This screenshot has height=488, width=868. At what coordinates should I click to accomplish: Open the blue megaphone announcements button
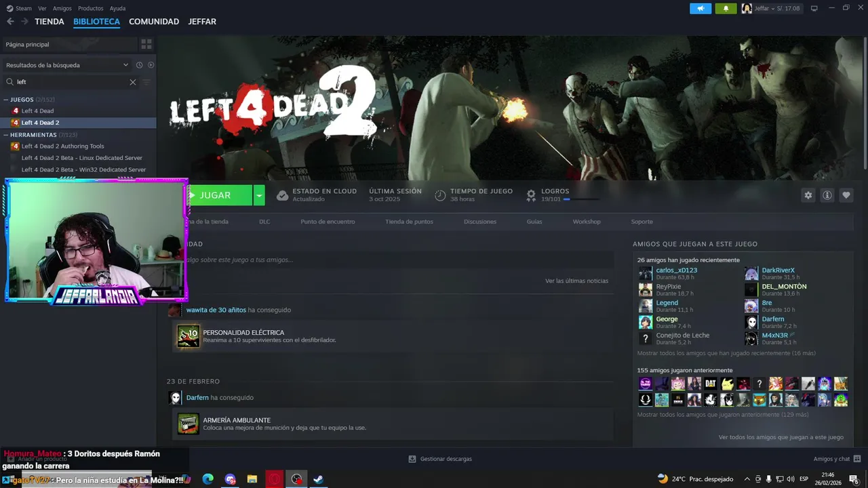(701, 8)
